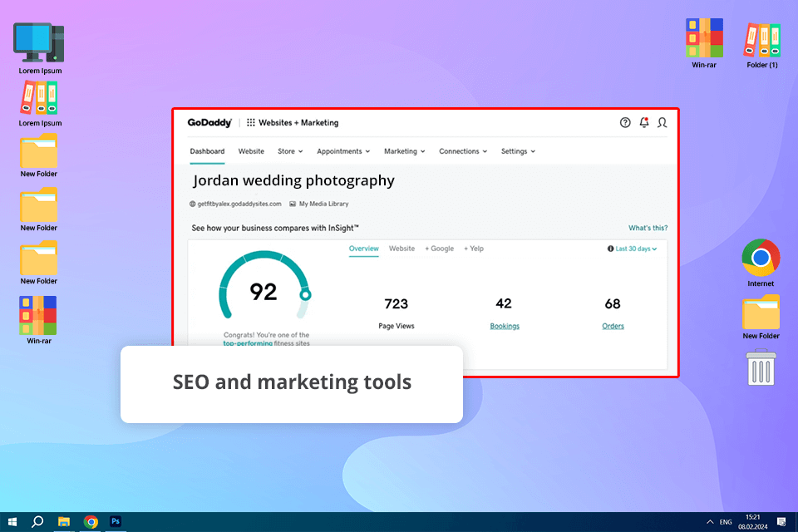Expand the Appointments dropdown menu

click(343, 151)
